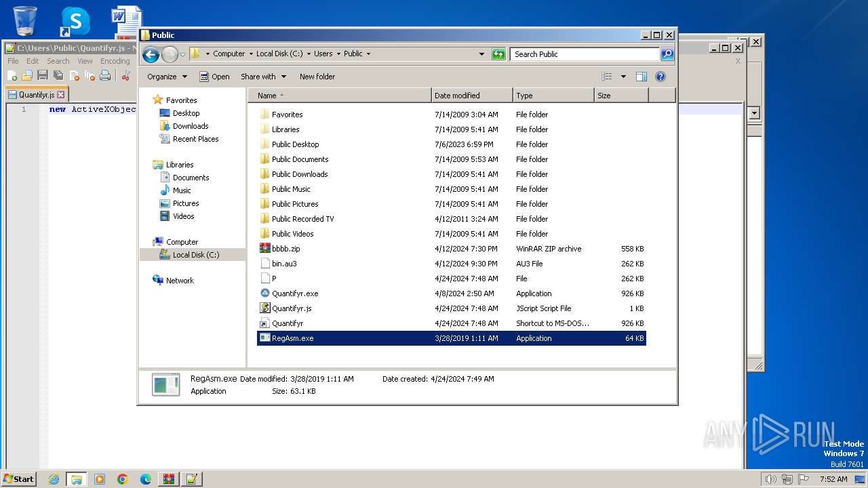Go back with the Explorer Back arrow
The width and height of the screenshot is (868, 488).
click(x=151, y=54)
